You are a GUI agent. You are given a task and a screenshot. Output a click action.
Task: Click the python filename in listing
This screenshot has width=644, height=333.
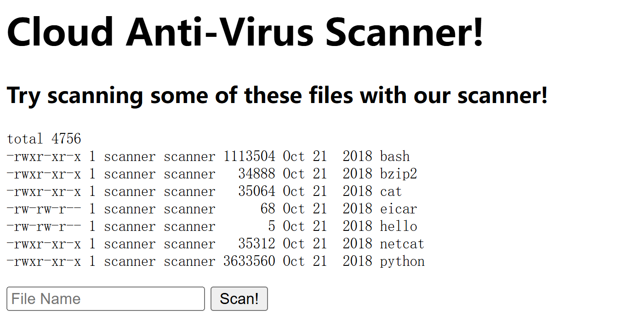click(x=402, y=261)
